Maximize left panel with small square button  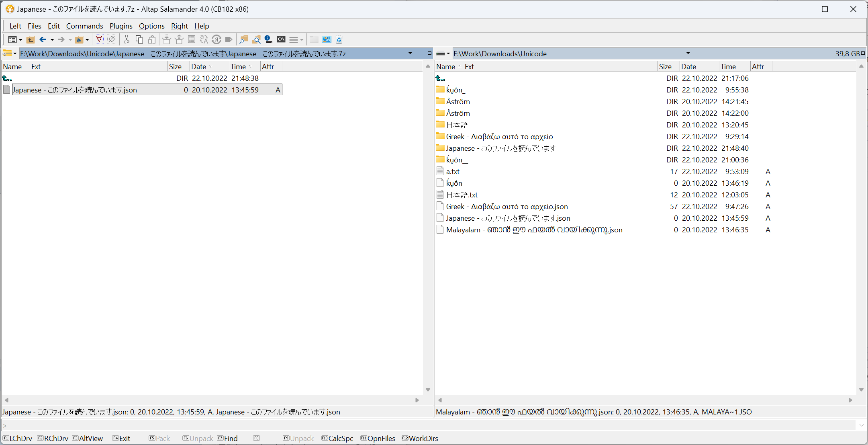pyautogui.click(x=429, y=53)
